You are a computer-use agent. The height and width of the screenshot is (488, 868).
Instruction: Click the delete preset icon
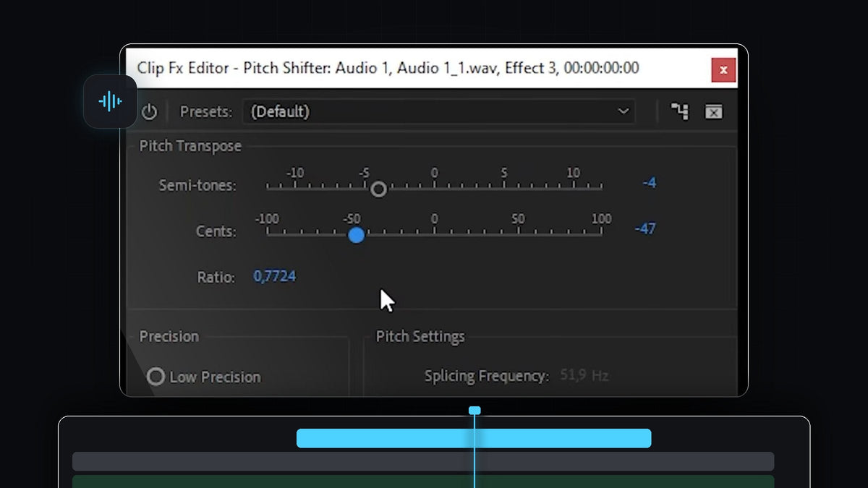pos(714,111)
